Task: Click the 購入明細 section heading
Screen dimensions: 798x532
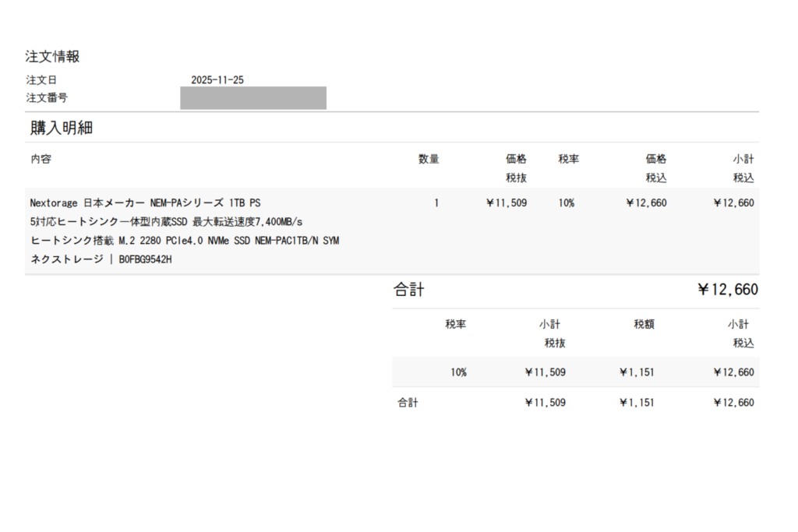Action: (x=62, y=129)
